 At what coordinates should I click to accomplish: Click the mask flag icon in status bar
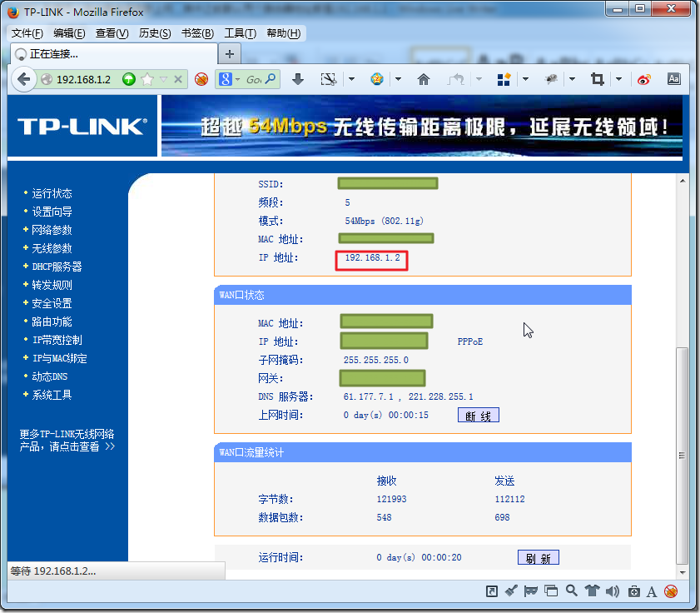(531, 591)
